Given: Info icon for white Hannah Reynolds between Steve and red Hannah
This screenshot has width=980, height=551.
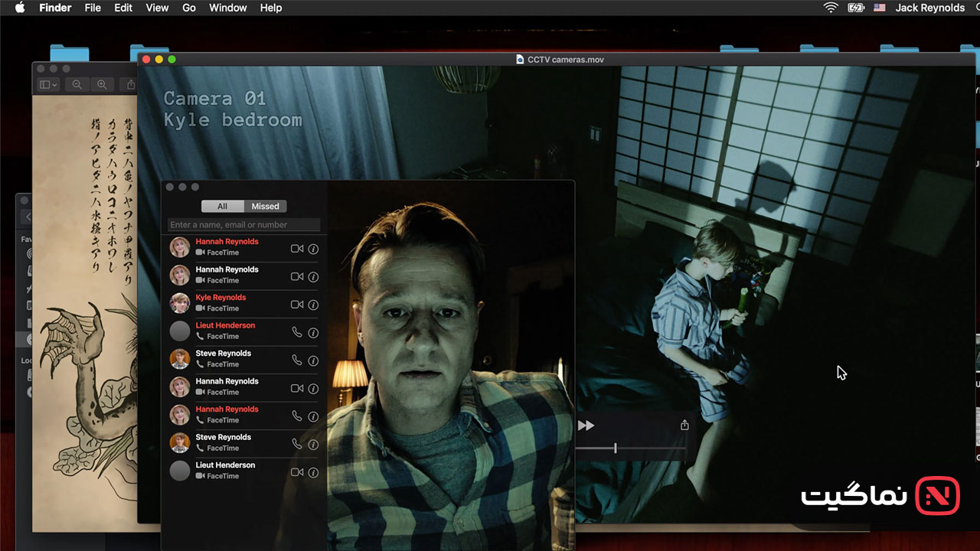Looking at the screenshot, I should (313, 388).
